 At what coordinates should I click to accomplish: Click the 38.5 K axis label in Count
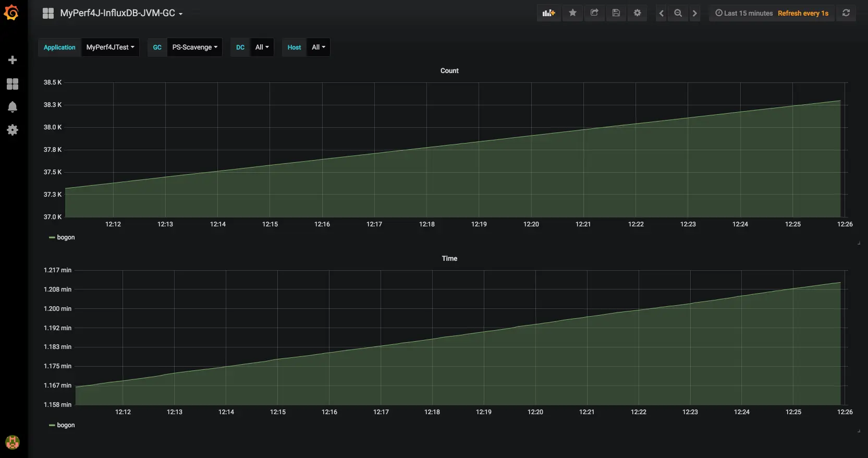tap(53, 82)
